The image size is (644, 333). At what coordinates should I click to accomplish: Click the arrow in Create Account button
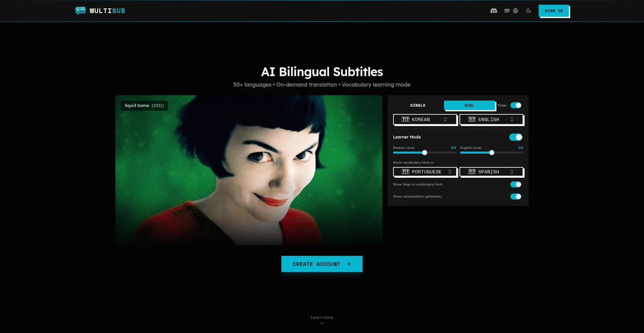click(x=348, y=264)
